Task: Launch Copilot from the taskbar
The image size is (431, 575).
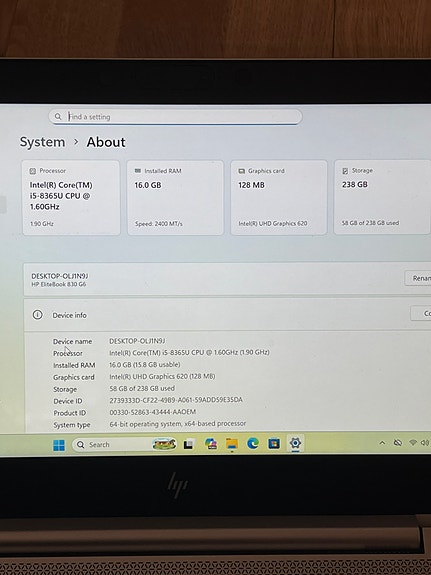Action: point(211,444)
